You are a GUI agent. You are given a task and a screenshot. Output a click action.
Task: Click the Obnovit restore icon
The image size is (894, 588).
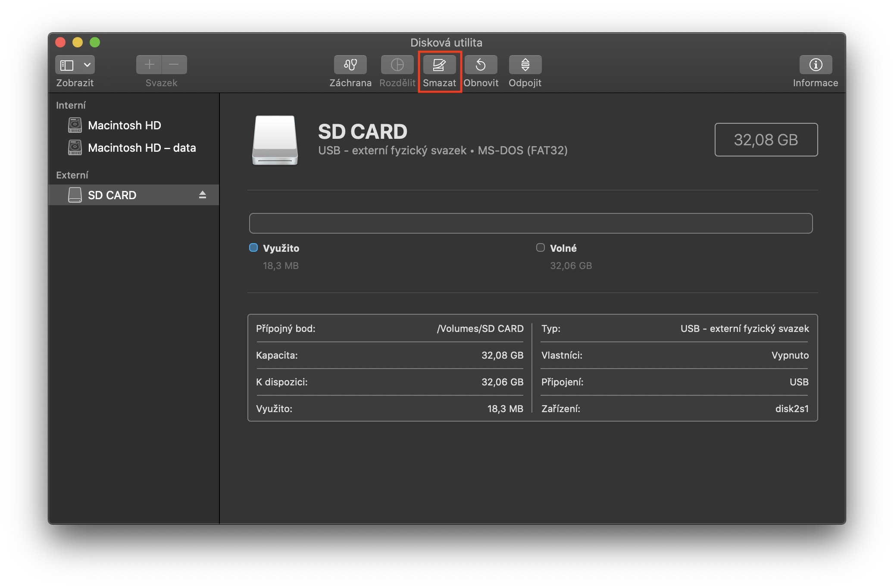point(481,65)
